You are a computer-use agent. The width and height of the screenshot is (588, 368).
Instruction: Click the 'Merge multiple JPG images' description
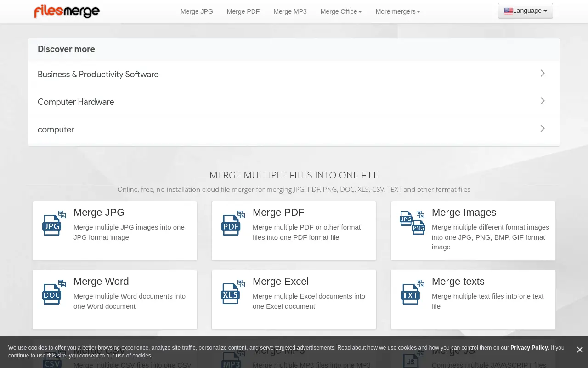pos(129,232)
